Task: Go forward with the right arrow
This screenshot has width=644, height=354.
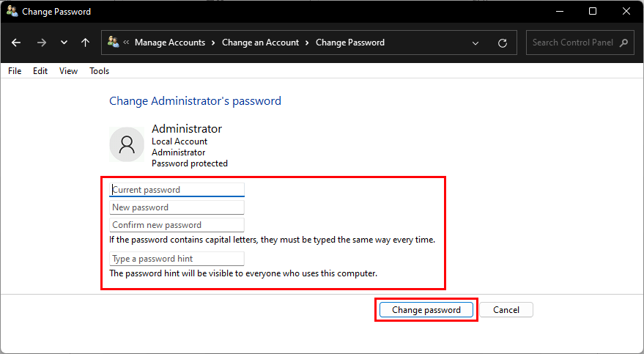Action: click(42, 43)
